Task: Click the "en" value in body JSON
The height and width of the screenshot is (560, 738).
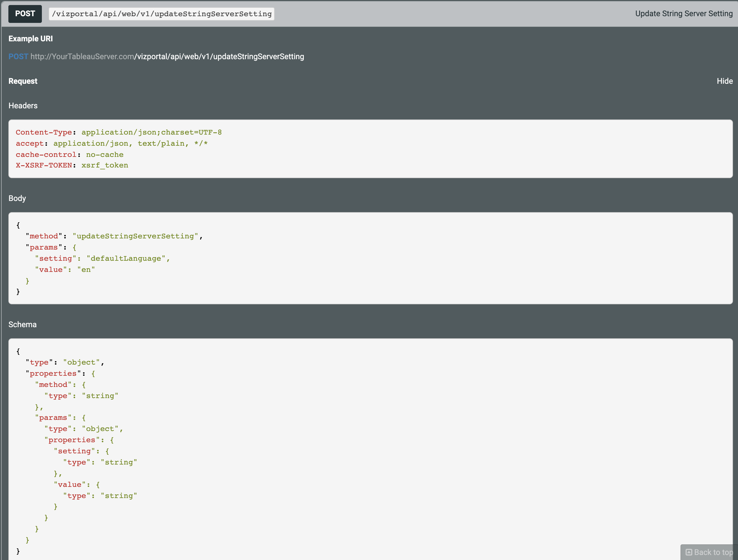Action: (x=86, y=270)
